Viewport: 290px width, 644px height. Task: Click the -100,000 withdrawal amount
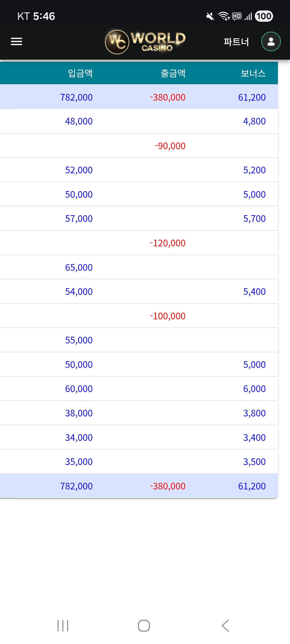click(x=168, y=316)
